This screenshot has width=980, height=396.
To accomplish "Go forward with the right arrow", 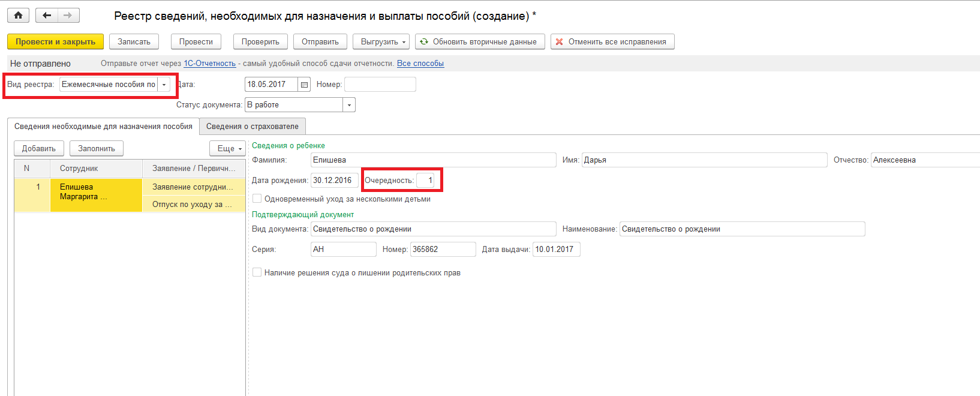I will [x=68, y=16].
